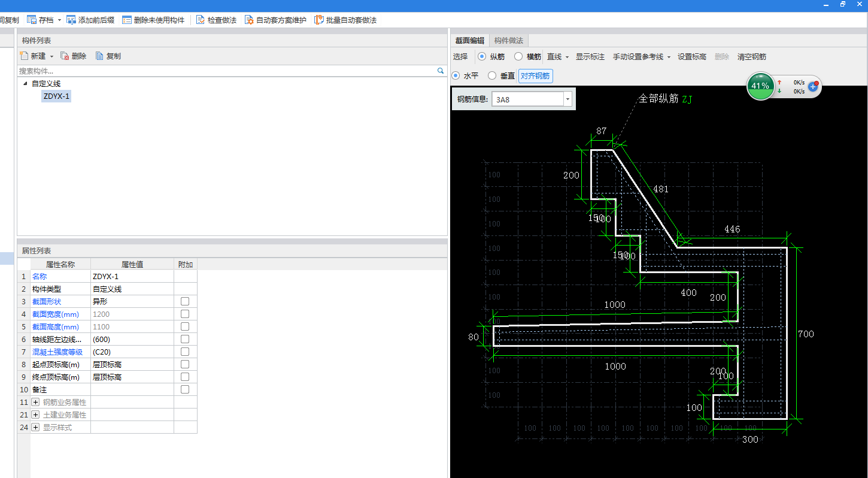
Task: Switch to the 截面编辑 tab
Action: 469,41
